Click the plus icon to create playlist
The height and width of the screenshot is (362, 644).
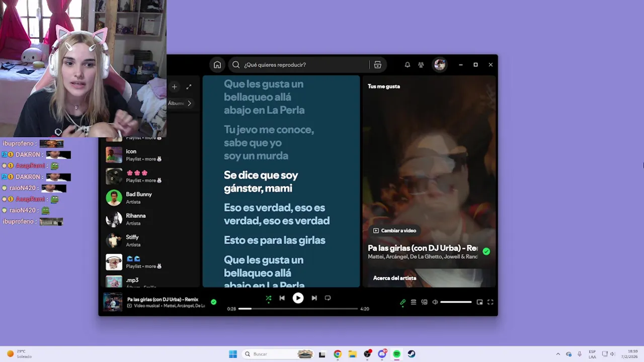174,87
